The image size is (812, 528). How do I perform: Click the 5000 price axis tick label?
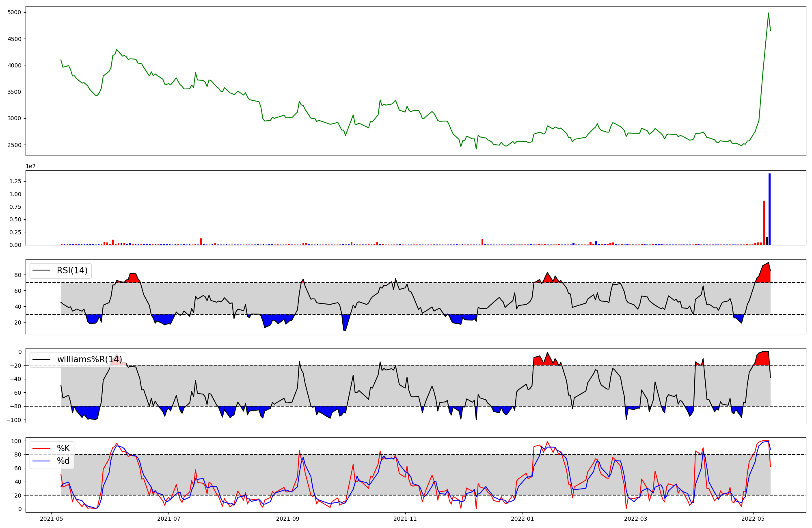click(x=14, y=12)
